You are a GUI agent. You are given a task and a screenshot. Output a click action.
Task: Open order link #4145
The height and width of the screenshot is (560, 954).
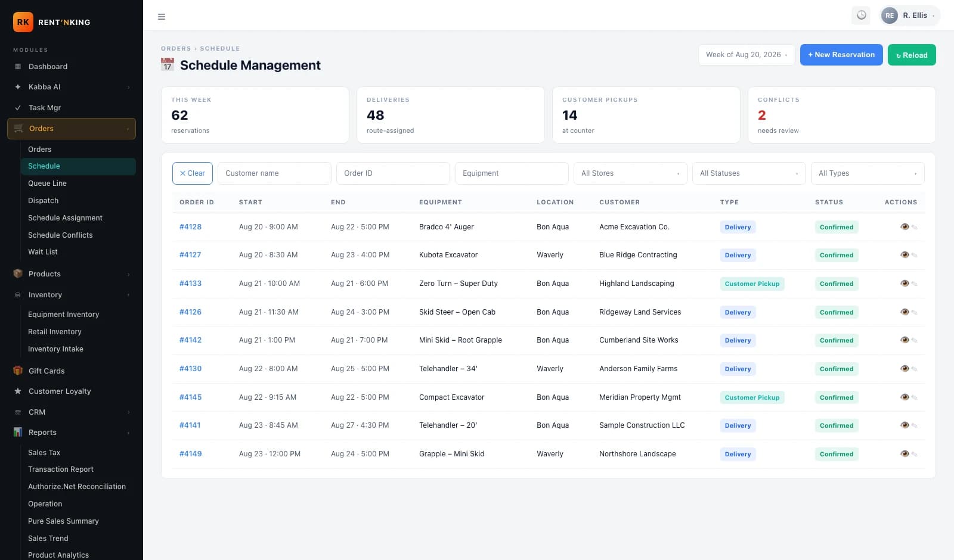click(190, 397)
